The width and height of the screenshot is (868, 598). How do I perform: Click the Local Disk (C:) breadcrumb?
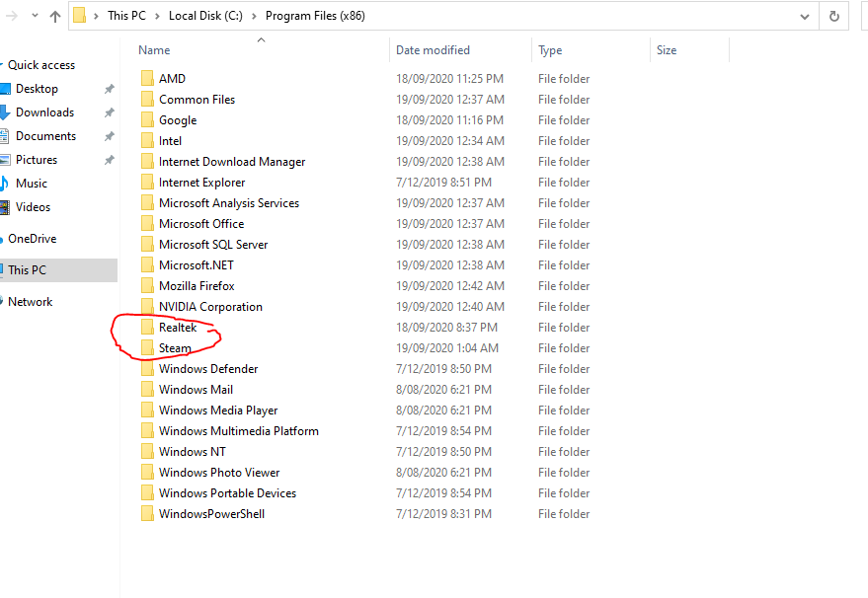[x=205, y=16]
